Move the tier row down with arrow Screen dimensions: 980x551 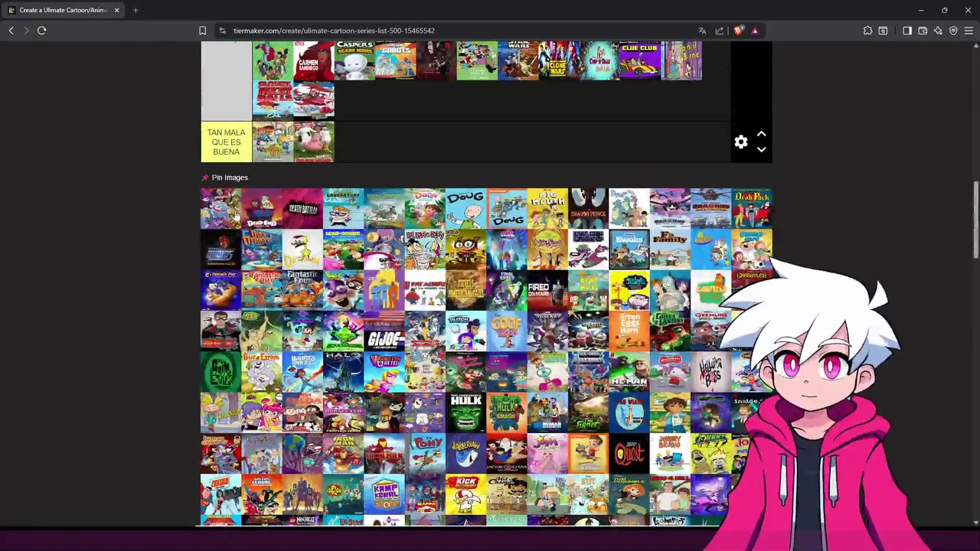761,150
